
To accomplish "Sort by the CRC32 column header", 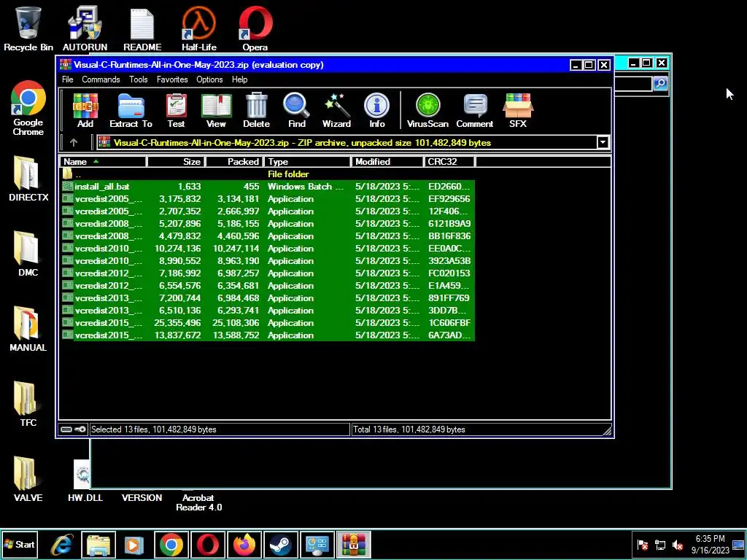I will coord(449,162).
